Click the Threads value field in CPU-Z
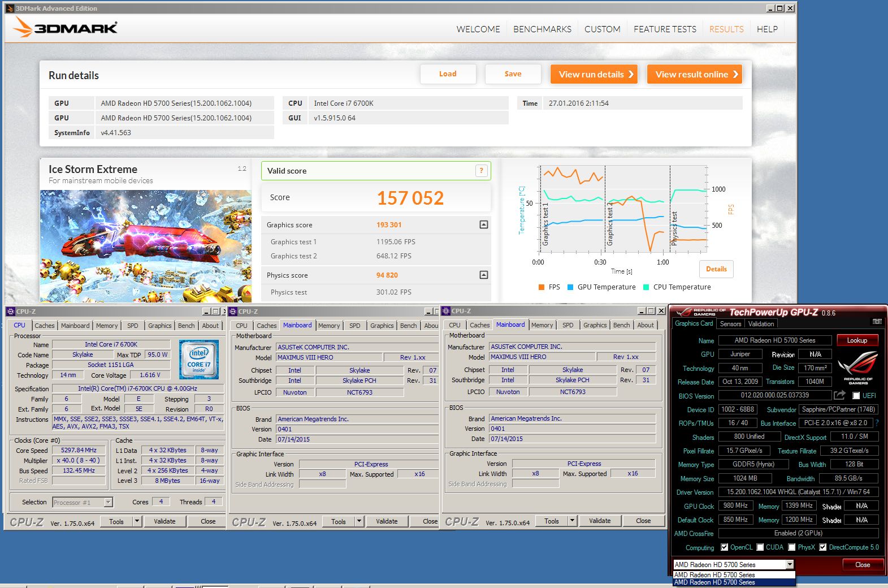The image size is (888, 588). pyautogui.click(x=214, y=501)
